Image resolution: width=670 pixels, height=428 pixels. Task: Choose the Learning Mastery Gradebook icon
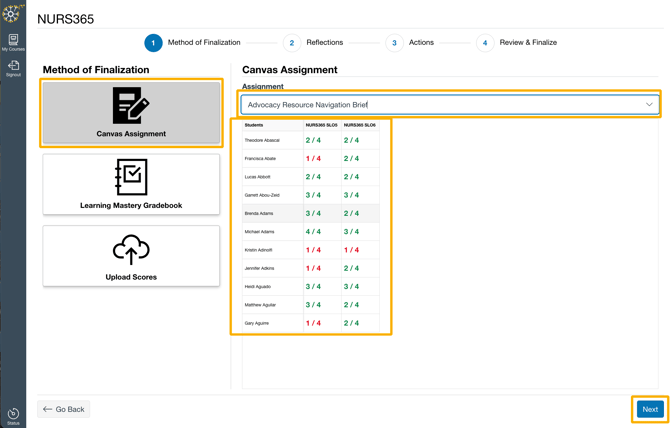[x=131, y=177]
